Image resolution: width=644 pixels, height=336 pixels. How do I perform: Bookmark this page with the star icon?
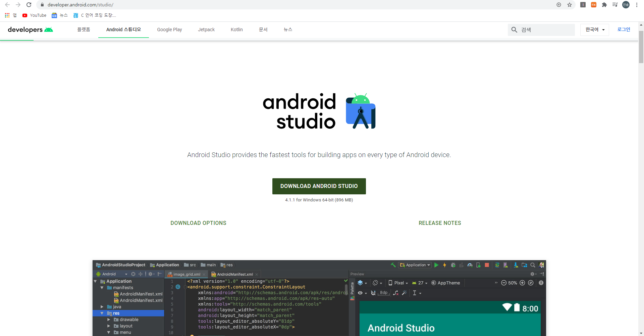tap(570, 5)
